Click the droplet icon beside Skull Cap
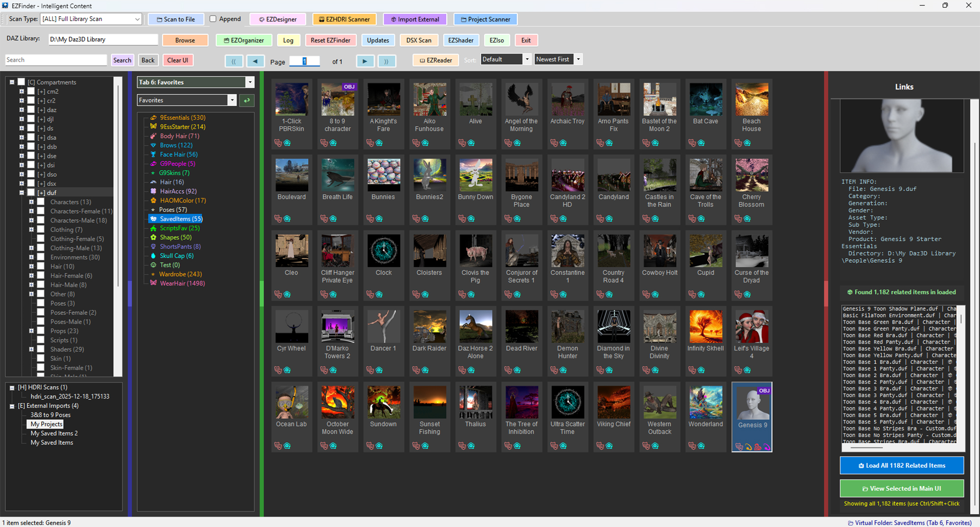This screenshot has width=980, height=527. [153, 256]
